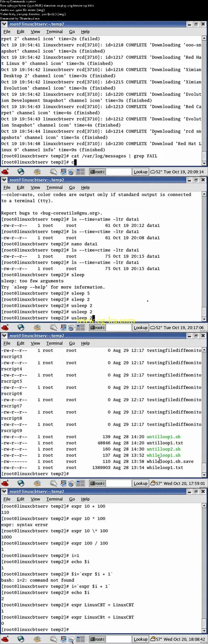Screen dimensions: 208x644
Task: Launch Mozilla web browser from 18:08:42 panel
Action: pos(21,639)
